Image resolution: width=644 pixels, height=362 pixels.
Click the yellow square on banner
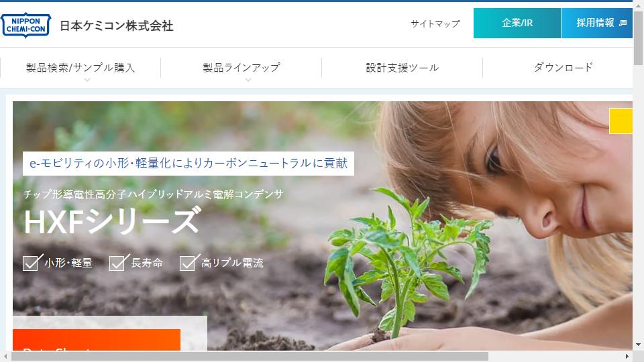click(x=621, y=121)
